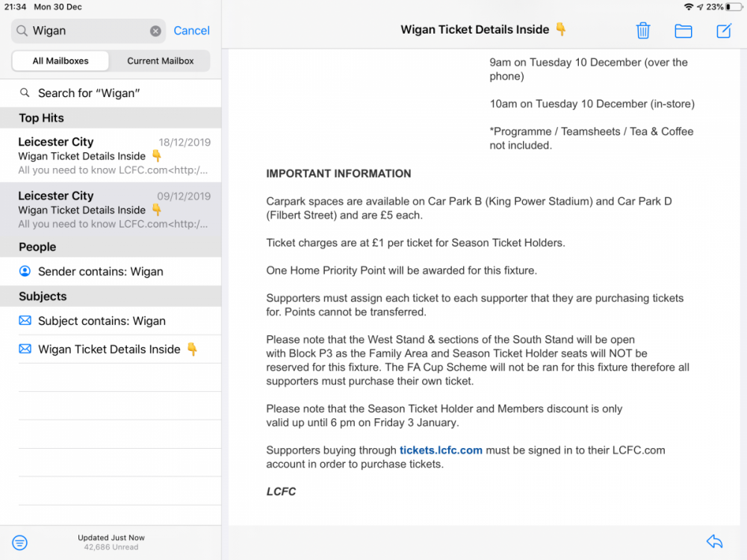Tap the envelope icon beside Subject contains
Viewport: 747px width, 560px height.
25,320
